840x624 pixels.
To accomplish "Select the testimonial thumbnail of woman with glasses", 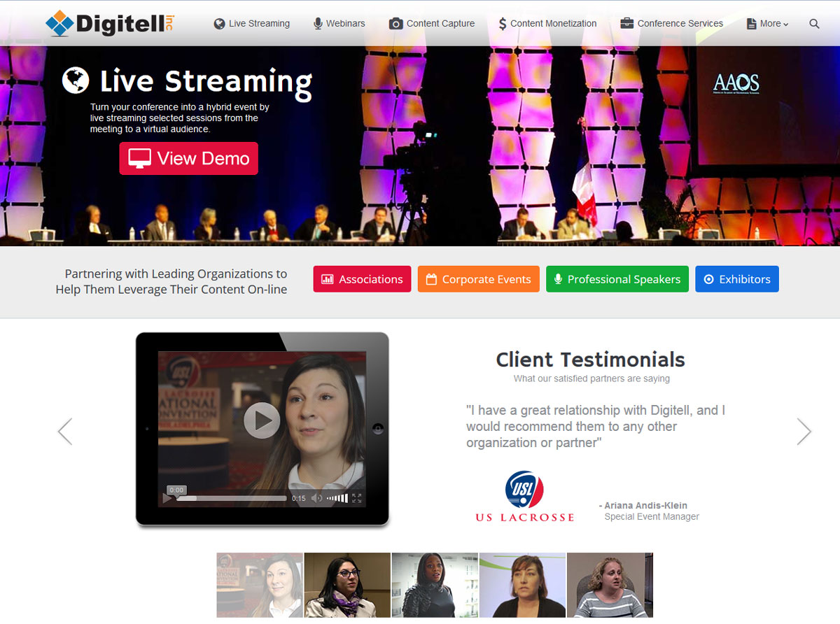I will click(x=347, y=585).
